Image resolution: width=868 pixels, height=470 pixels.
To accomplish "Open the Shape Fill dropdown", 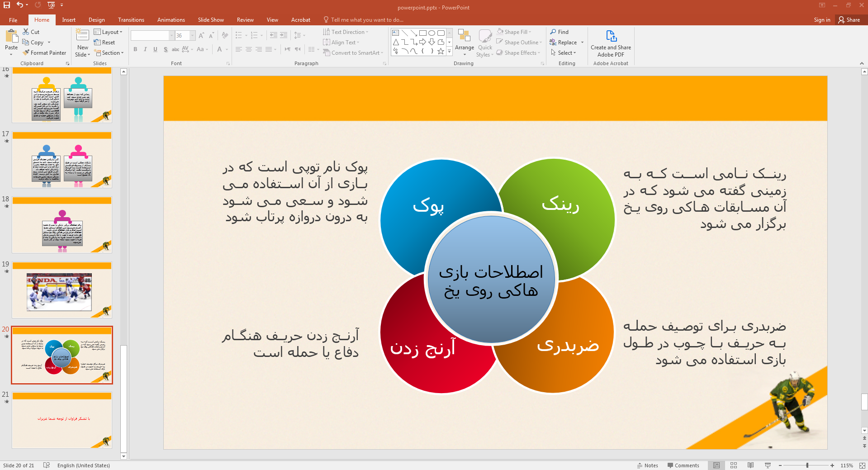I will 514,32.
